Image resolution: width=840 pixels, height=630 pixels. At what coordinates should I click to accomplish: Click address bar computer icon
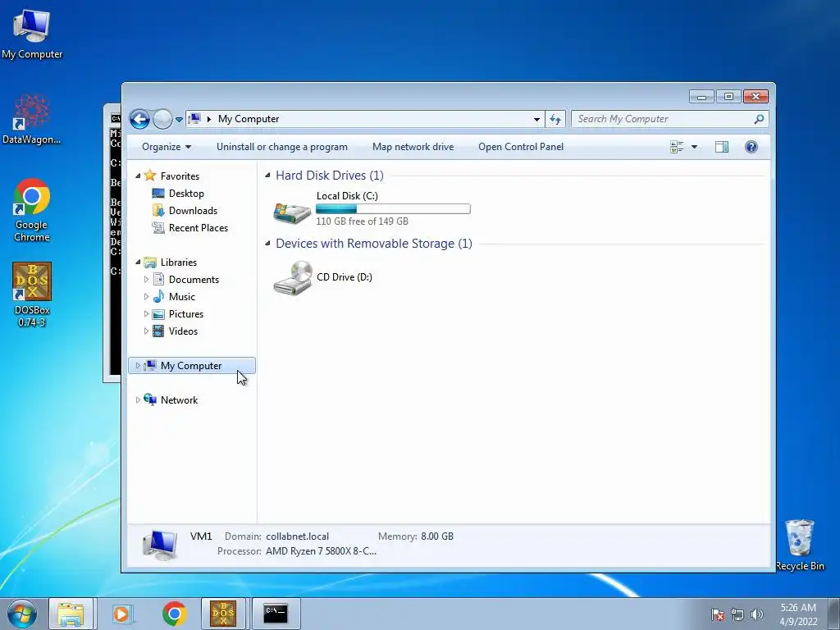point(195,118)
